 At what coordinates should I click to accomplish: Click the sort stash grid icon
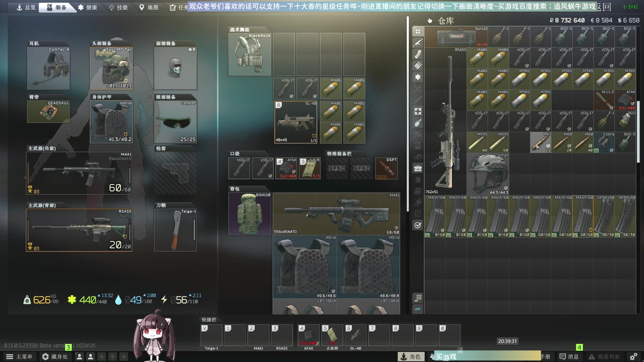click(x=418, y=298)
